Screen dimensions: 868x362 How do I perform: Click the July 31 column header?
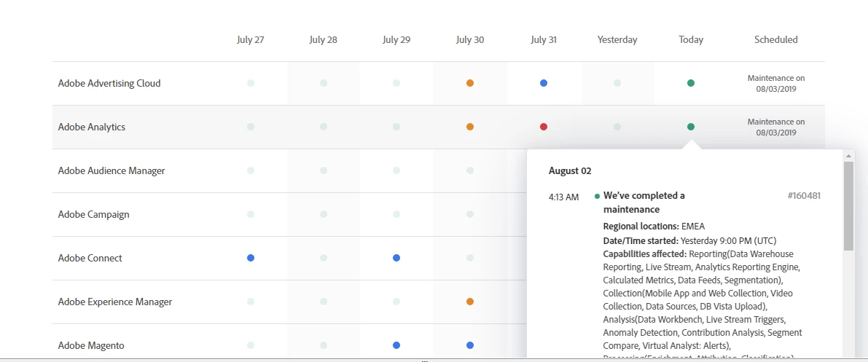pyautogui.click(x=544, y=40)
